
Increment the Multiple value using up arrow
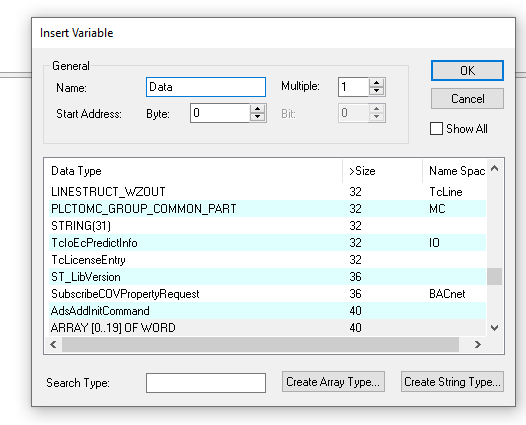[376, 83]
